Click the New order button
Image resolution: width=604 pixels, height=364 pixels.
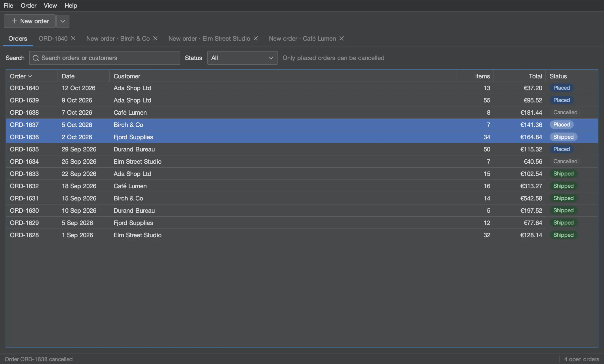click(30, 21)
